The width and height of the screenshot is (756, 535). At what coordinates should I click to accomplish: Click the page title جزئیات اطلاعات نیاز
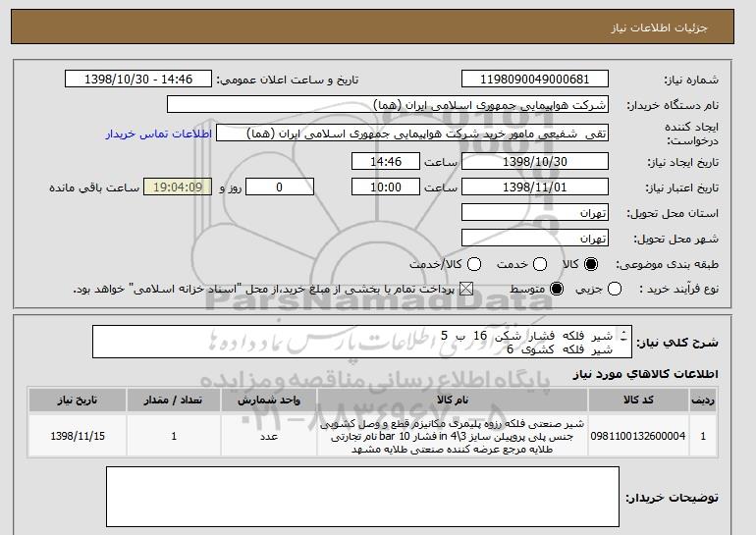click(x=659, y=27)
